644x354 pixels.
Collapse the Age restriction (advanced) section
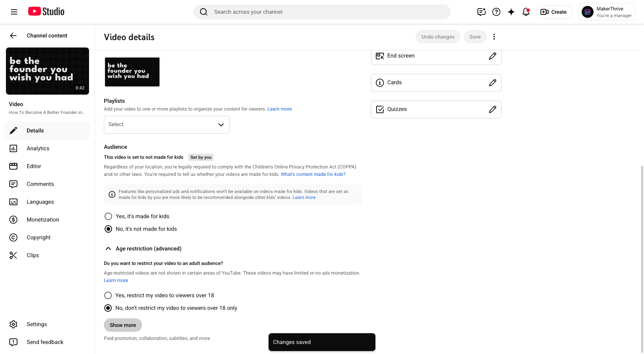point(108,249)
